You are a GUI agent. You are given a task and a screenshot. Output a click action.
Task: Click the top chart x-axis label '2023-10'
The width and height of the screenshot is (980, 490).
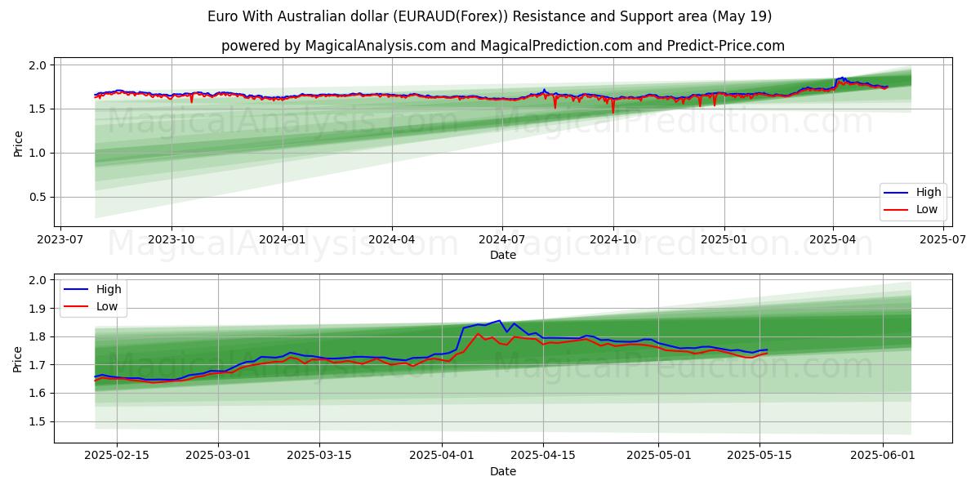point(171,239)
